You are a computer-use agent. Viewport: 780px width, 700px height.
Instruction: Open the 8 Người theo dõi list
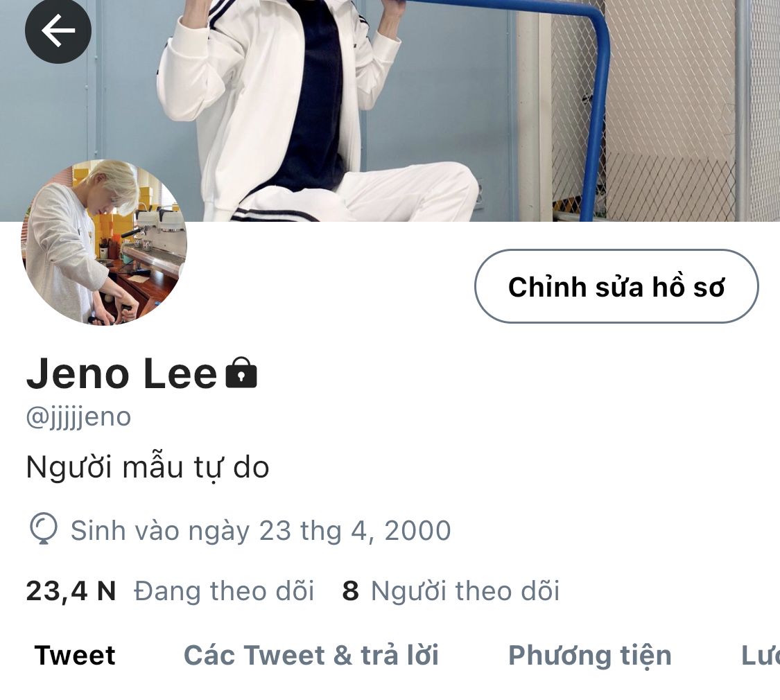click(451, 591)
